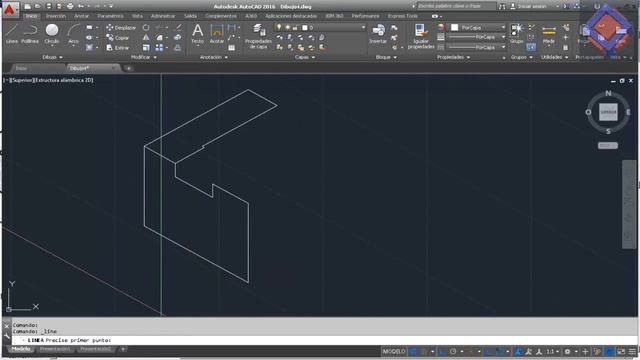Expand the Propiedades panel
This screenshot has width=640, height=360.
point(453,57)
